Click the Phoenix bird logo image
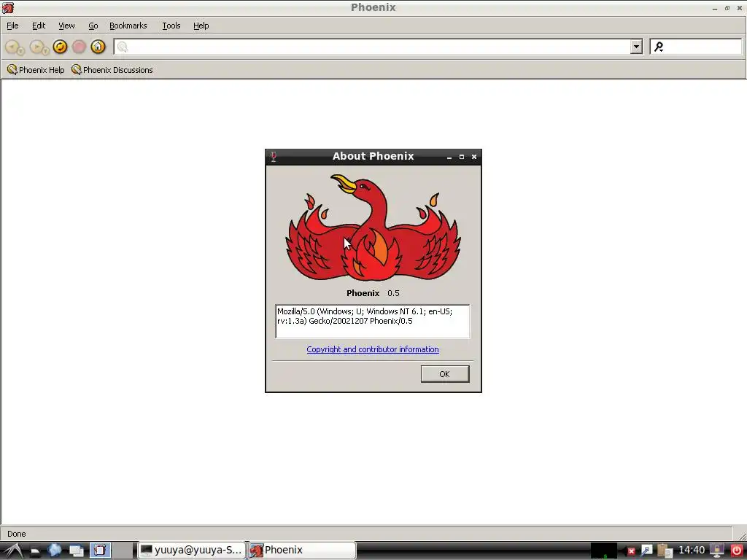This screenshot has width=747, height=560. [373, 227]
